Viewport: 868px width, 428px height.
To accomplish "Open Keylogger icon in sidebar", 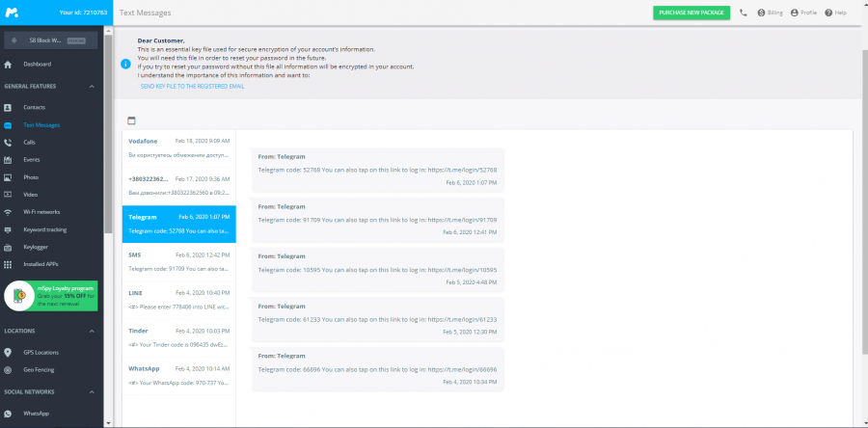I will (x=8, y=247).
